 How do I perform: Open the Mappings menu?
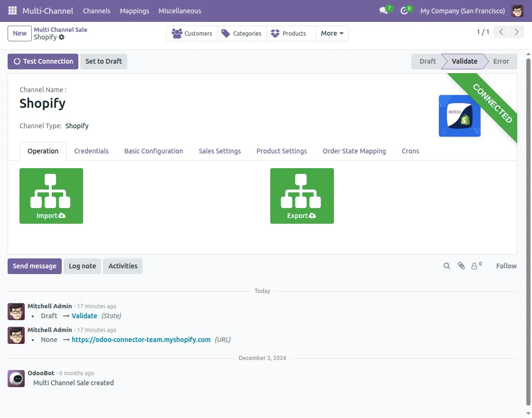click(x=134, y=11)
